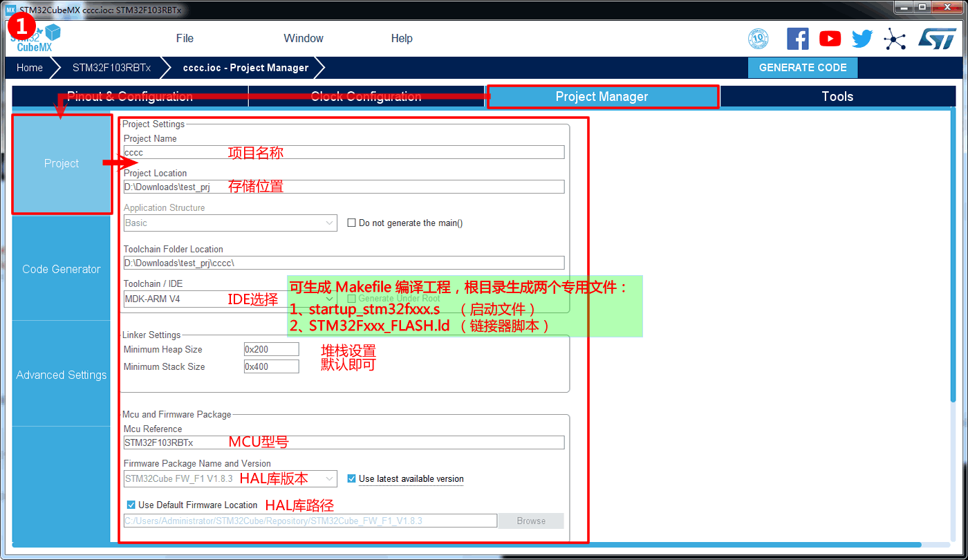
Task: Click the 10th anniversary badge icon
Action: click(758, 39)
